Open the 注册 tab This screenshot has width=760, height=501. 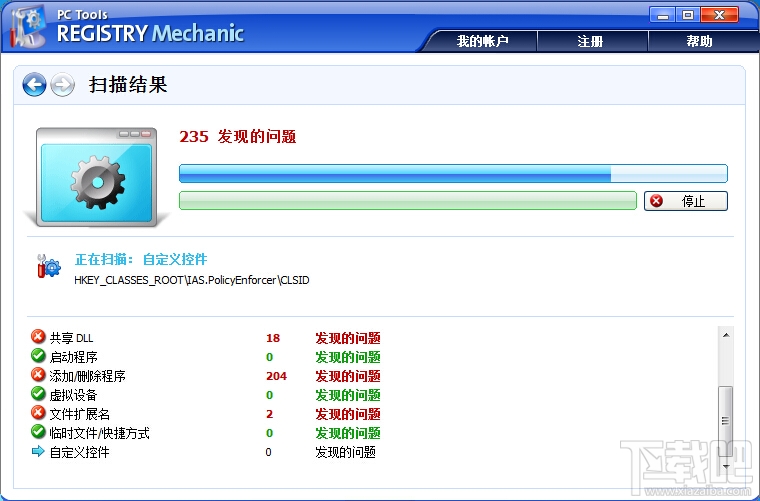[x=591, y=41]
